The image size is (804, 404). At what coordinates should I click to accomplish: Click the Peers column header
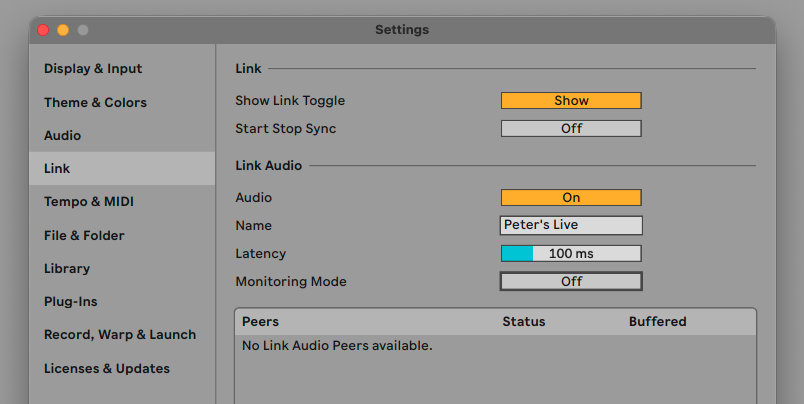260,322
